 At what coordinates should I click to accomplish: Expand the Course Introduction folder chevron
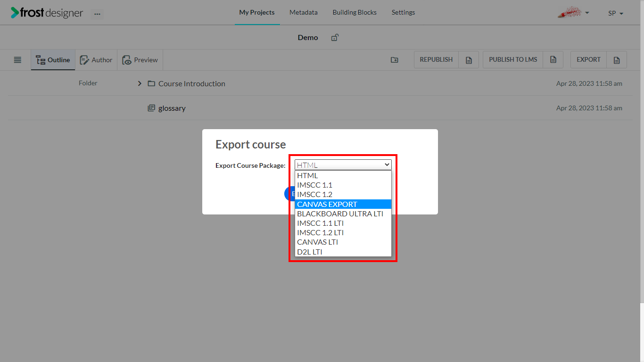[140, 83]
